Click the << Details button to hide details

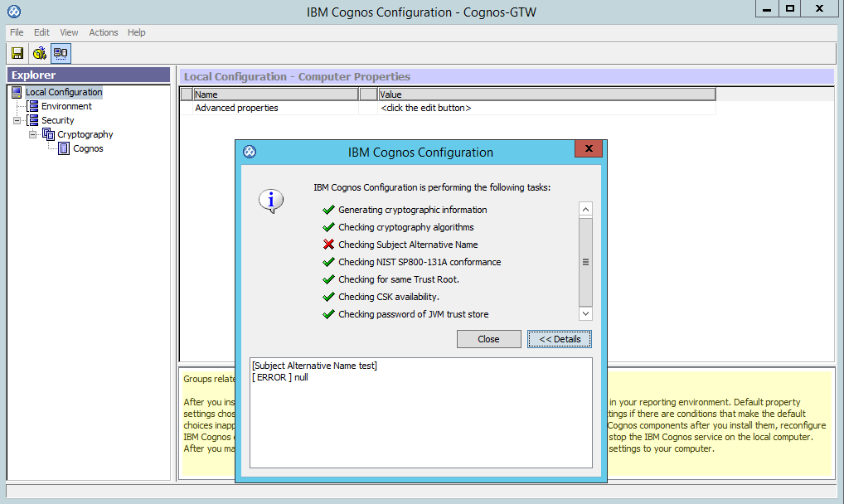coord(560,339)
